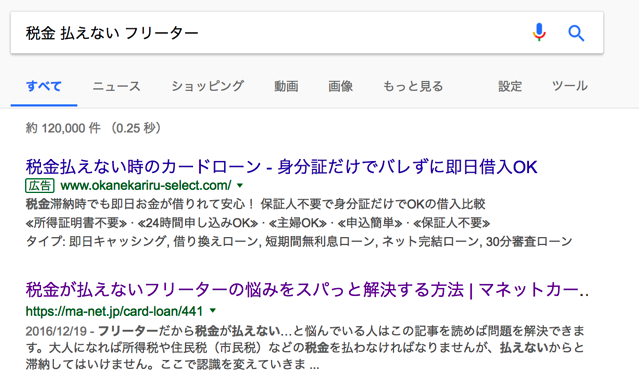Click the www.okanekariru-select.com URL
Screen dimensions: 639x391
[x=146, y=186]
